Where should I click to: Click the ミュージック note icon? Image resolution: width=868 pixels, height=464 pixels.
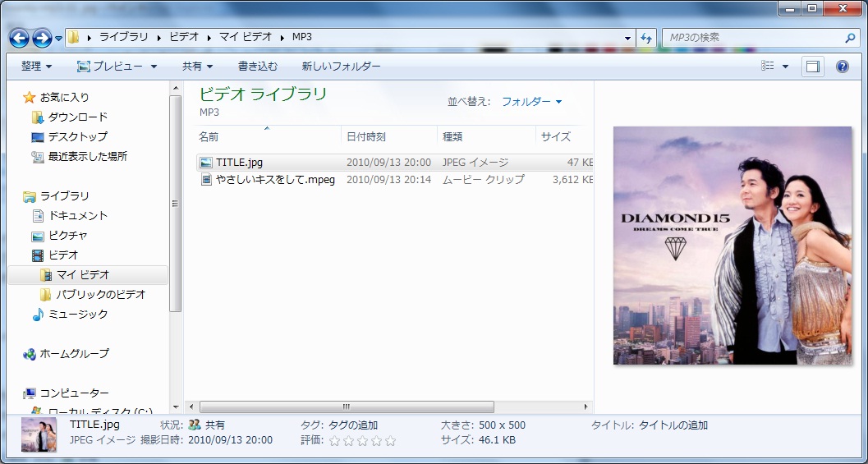(x=38, y=315)
